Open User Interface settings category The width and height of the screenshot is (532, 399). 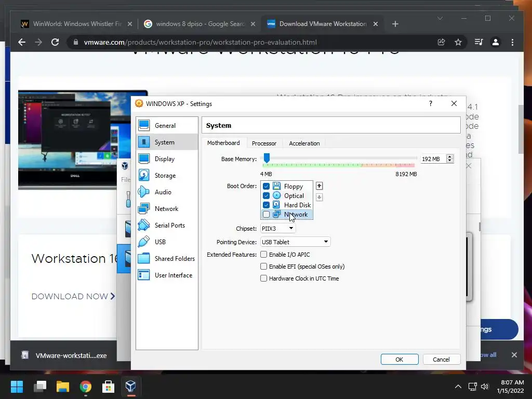click(x=167, y=275)
